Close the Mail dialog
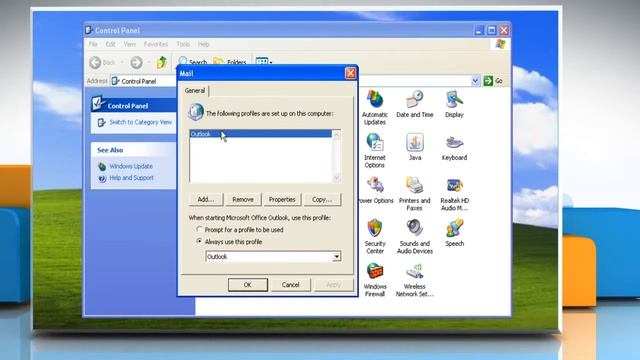640x360 pixels. (351, 73)
